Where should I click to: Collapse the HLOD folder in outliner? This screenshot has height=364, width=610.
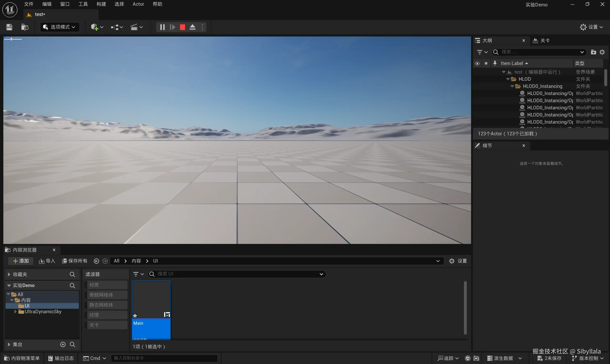(508, 79)
